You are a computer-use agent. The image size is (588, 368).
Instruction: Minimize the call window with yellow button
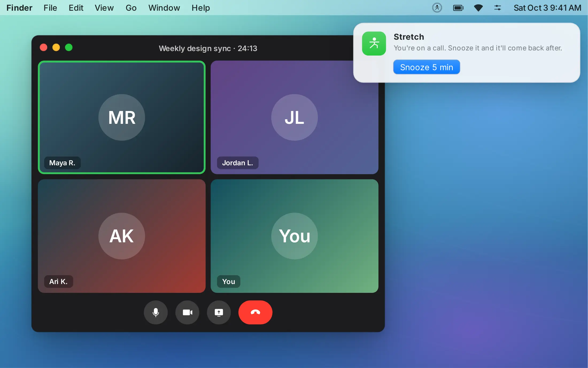pos(56,47)
